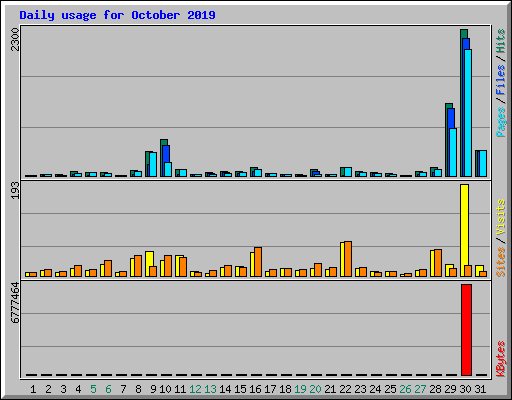Click day label 2 on the x-axis
512x400 pixels.
(x=48, y=389)
